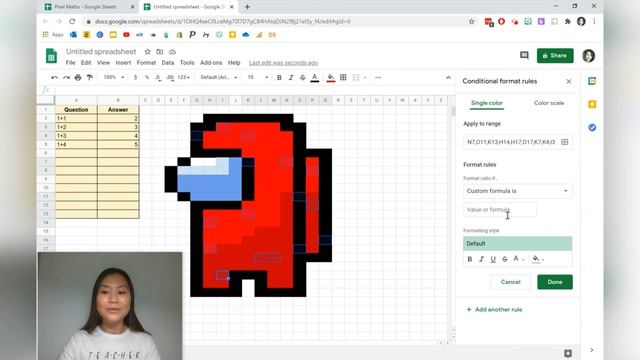Click the green Share button
Viewport: 640px width, 360px height.
tap(555, 56)
